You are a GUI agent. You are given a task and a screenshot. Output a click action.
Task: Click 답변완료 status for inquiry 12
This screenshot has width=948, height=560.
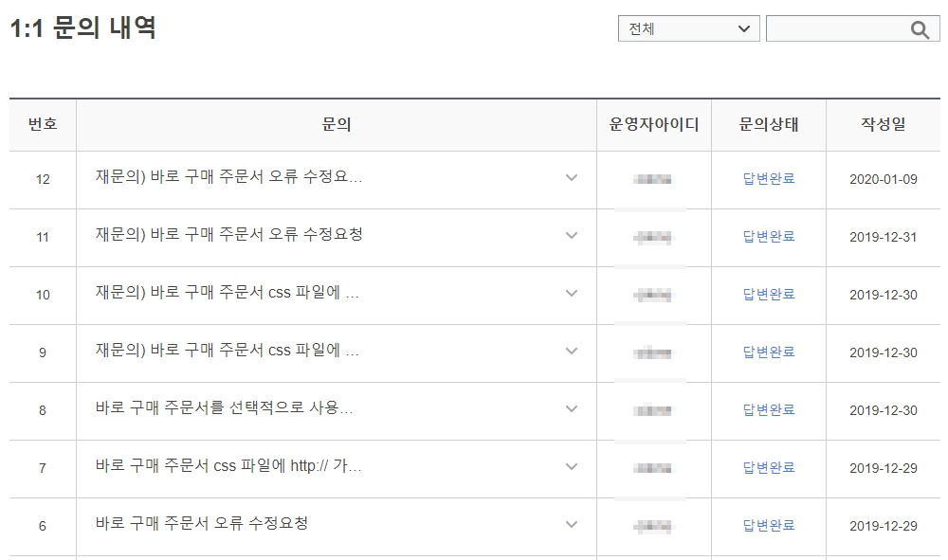tap(768, 178)
